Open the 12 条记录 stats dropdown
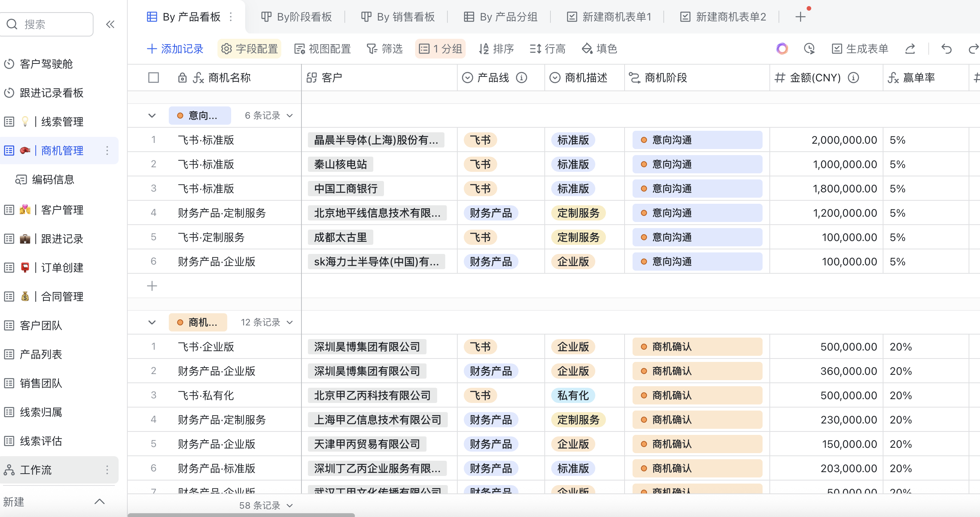 coord(267,322)
